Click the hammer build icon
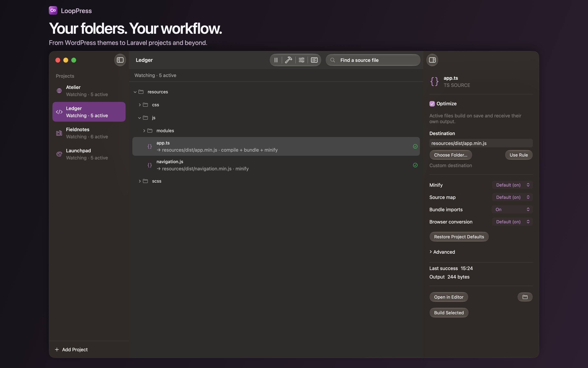588x368 pixels. click(288, 60)
